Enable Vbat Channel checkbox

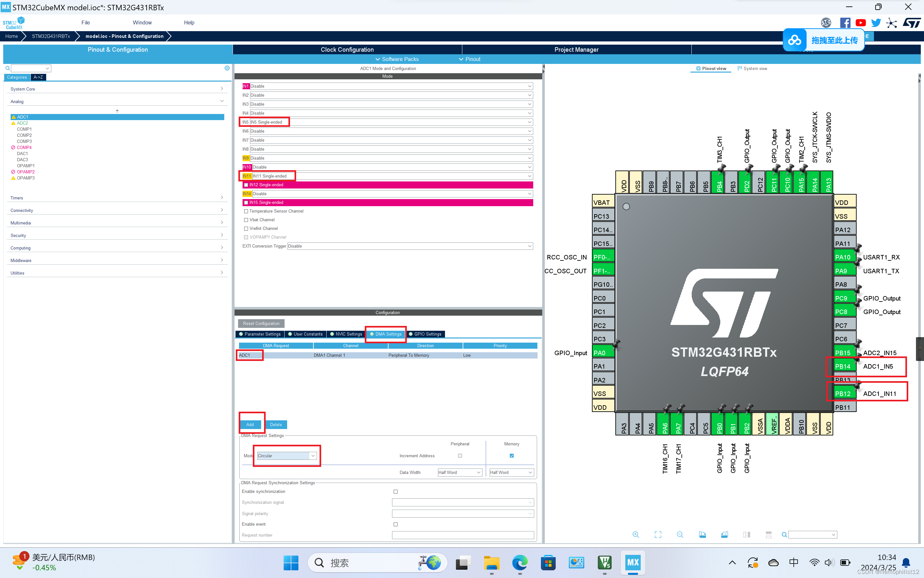tap(246, 220)
